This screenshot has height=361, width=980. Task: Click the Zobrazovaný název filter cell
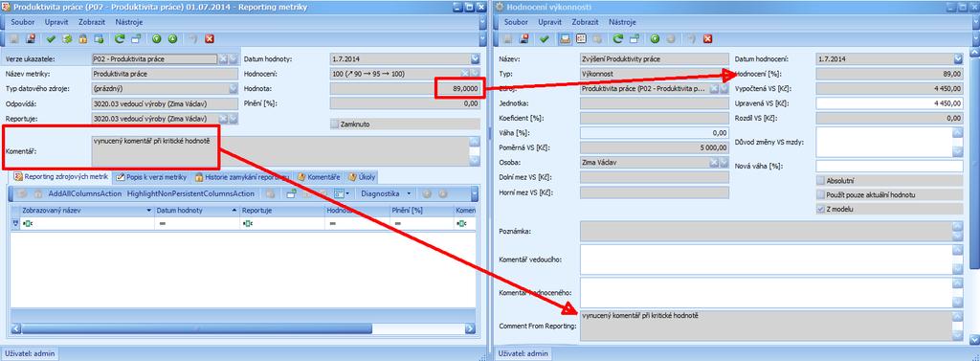(x=87, y=223)
